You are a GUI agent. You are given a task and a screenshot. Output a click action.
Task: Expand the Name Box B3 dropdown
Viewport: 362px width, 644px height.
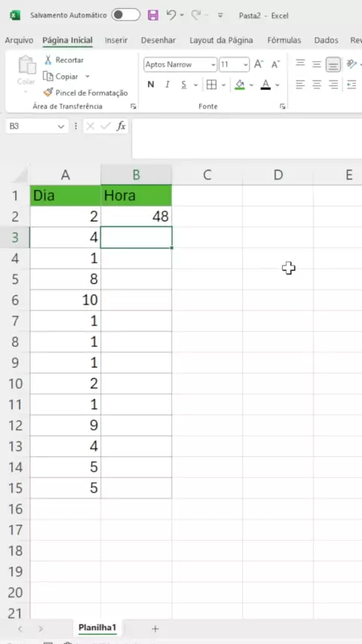coord(61,127)
